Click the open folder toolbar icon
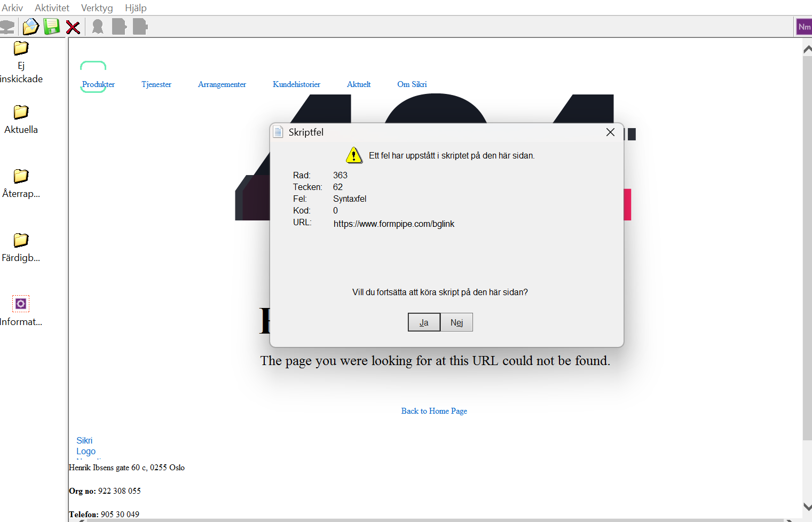The image size is (812, 522). tap(31, 27)
